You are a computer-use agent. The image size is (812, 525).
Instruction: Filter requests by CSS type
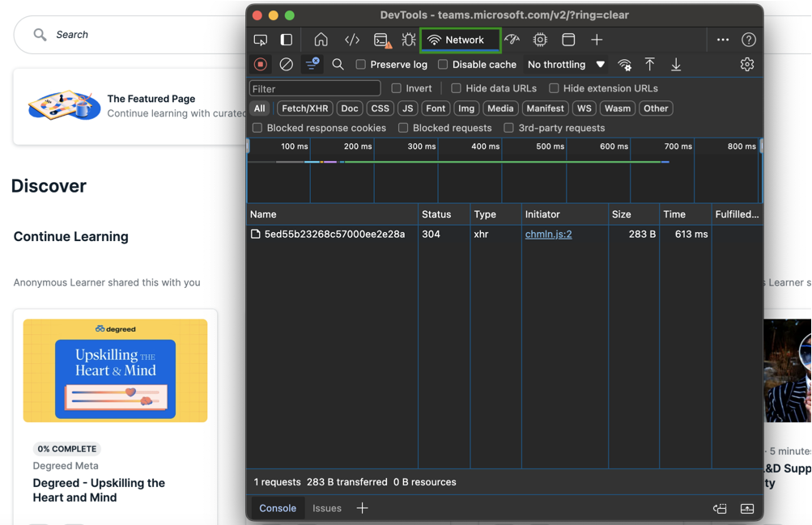[x=380, y=108]
